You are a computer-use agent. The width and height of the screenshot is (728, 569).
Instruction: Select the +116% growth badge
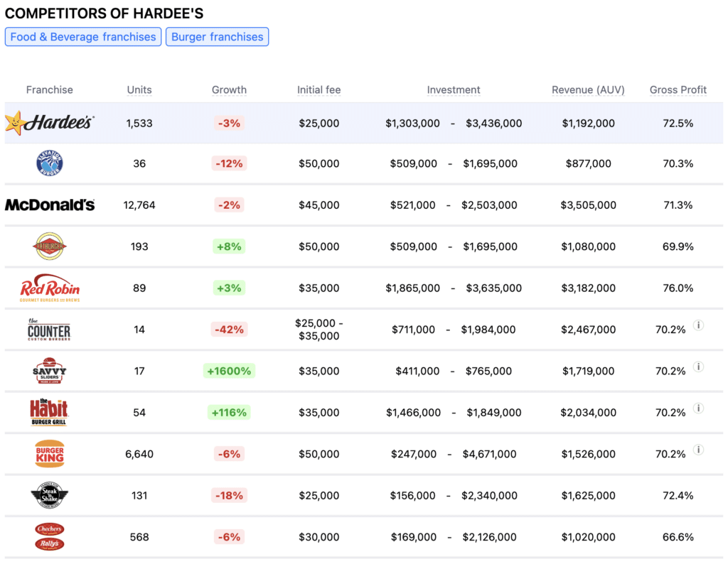pos(230,412)
